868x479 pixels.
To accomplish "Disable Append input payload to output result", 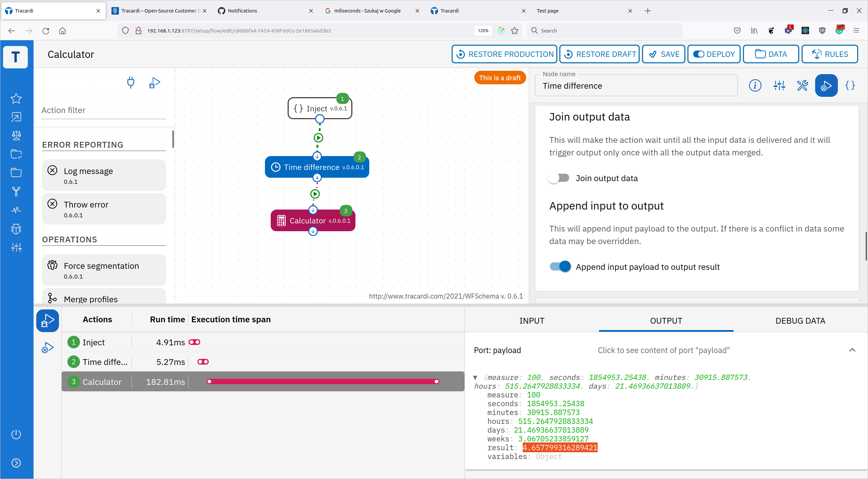I will coord(559,266).
